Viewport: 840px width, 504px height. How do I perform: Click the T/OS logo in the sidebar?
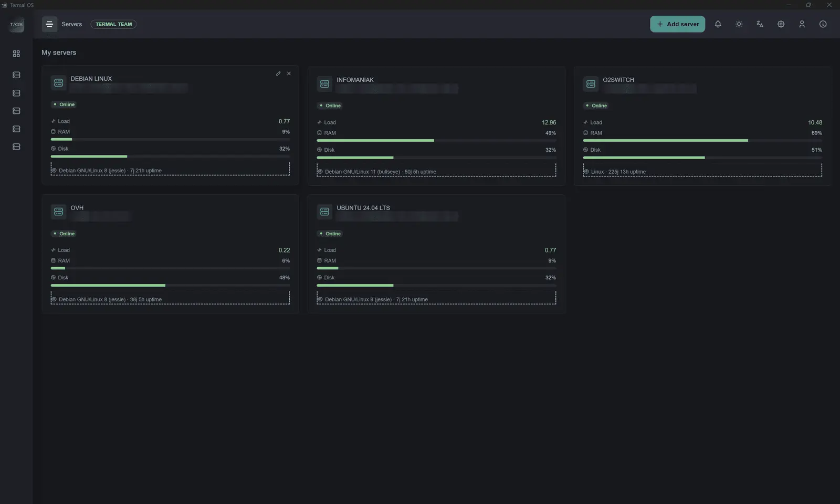pos(16,25)
